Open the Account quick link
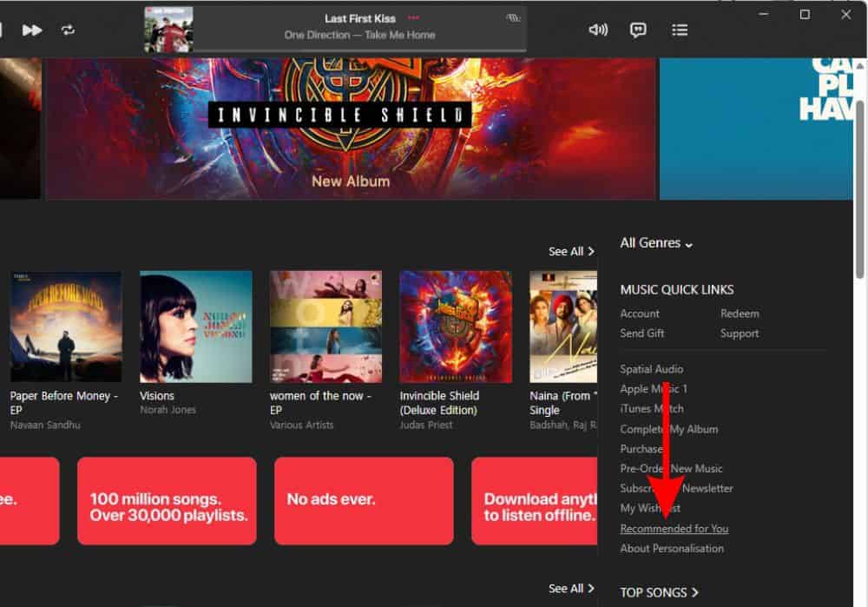The width and height of the screenshot is (868, 607). [x=640, y=313]
